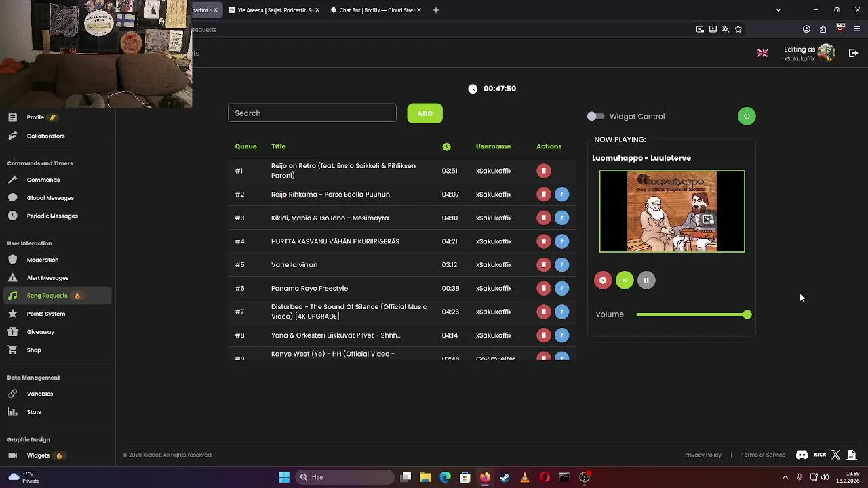This screenshot has height=488, width=868.
Task: Open the Shop page
Action: click(34, 350)
